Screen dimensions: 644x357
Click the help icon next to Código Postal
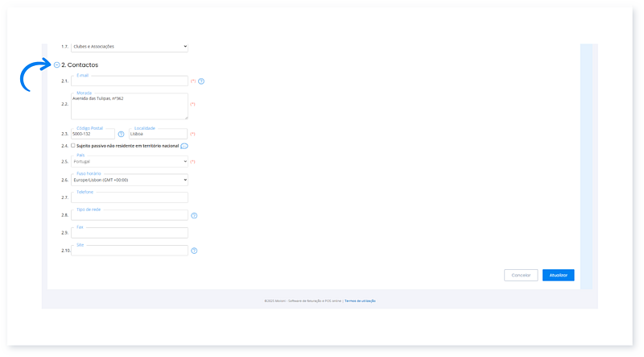pyautogui.click(x=122, y=134)
